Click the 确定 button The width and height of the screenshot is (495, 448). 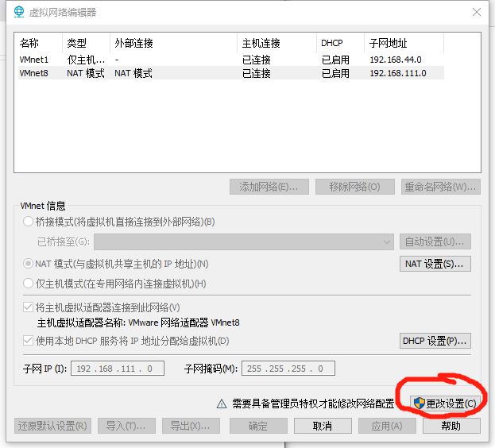(258, 426)
